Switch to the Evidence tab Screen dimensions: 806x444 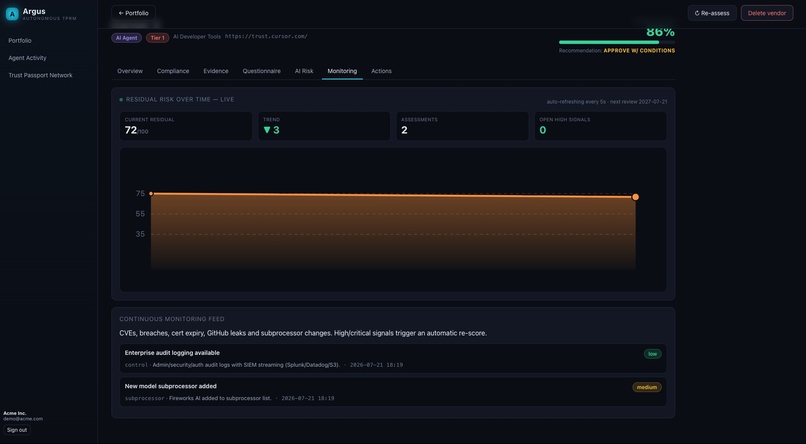(x=215, y=71)
